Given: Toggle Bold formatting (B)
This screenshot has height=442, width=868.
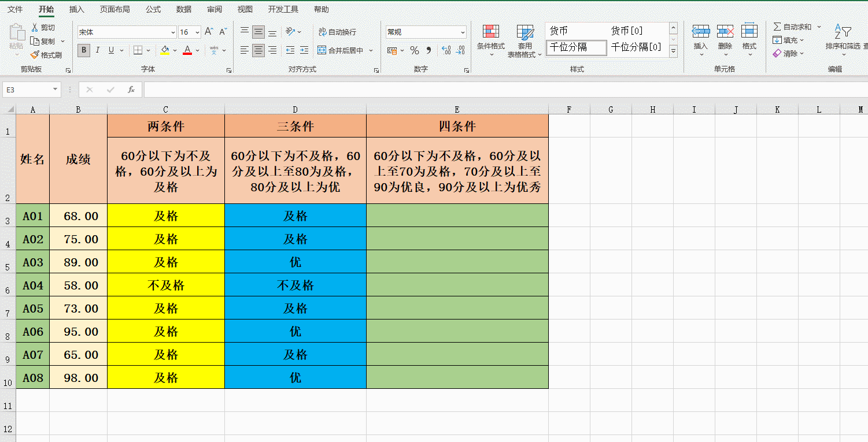Looking at the screenshot, I should [x=84, y=50].
